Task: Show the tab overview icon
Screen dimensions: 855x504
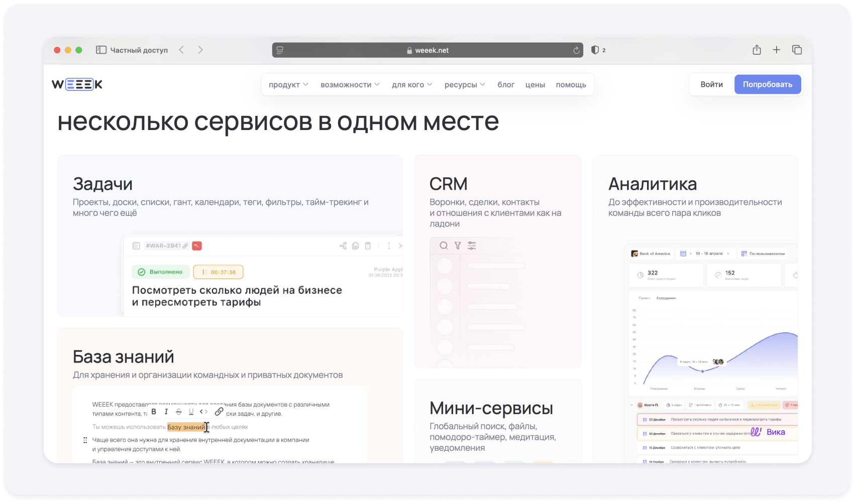Action: [797, 50]
